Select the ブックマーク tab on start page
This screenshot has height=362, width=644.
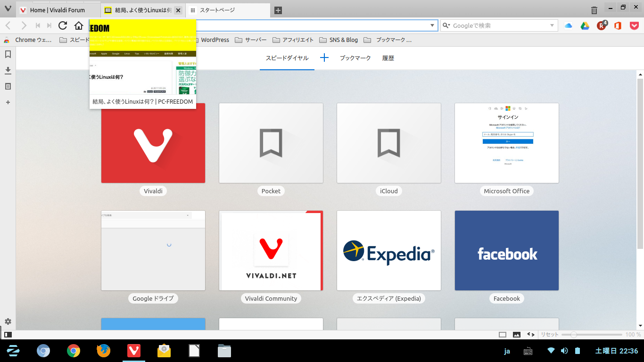click(x=355, y=58)
